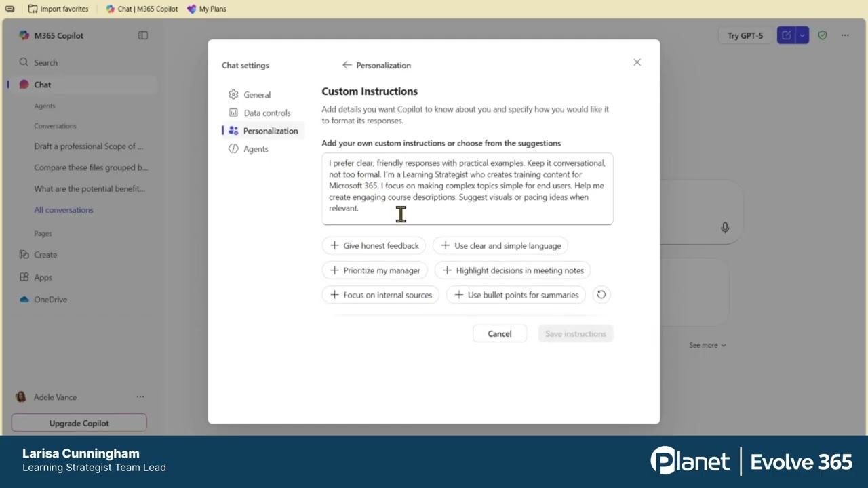Open the Create section in sidebar
Screen dimensions: 868x488
click(45, 255)
